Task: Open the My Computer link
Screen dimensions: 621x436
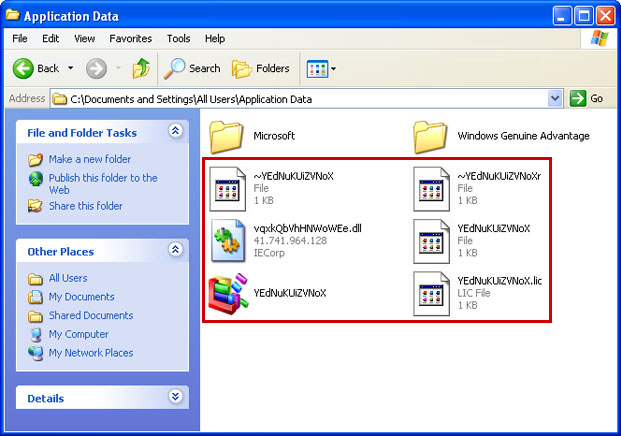Action: [x=79, y=334]
